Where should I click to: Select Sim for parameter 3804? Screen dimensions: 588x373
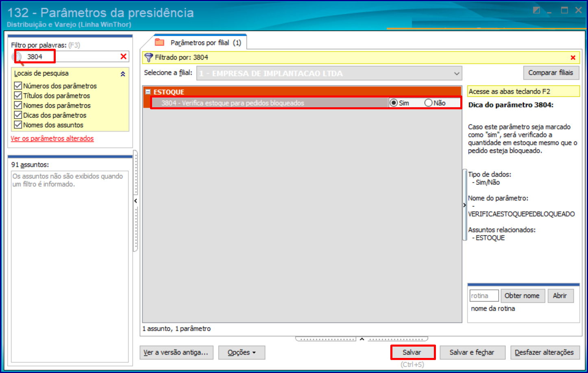(394, 103)
